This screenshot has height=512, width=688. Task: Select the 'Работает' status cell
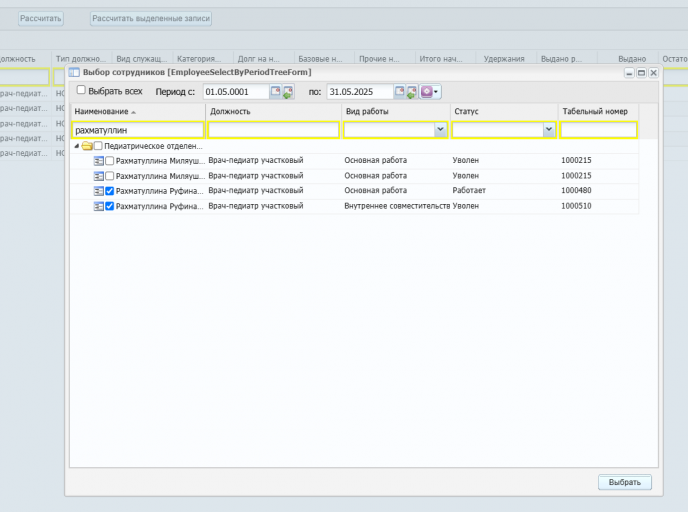click(504, 190)
